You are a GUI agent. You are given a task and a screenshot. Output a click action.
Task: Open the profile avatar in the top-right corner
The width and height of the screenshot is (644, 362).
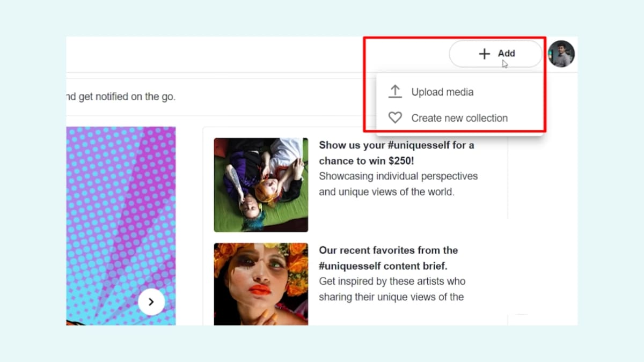click(x=561, y=53)
